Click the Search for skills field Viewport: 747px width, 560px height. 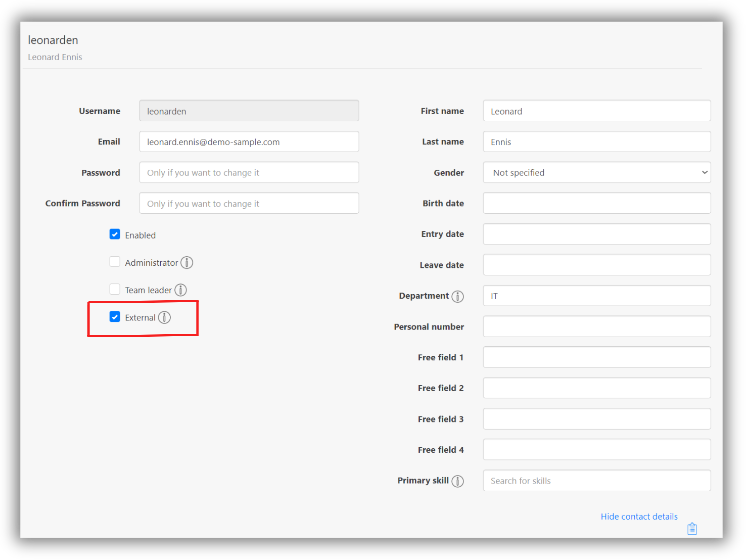click(x=596, y=480)
